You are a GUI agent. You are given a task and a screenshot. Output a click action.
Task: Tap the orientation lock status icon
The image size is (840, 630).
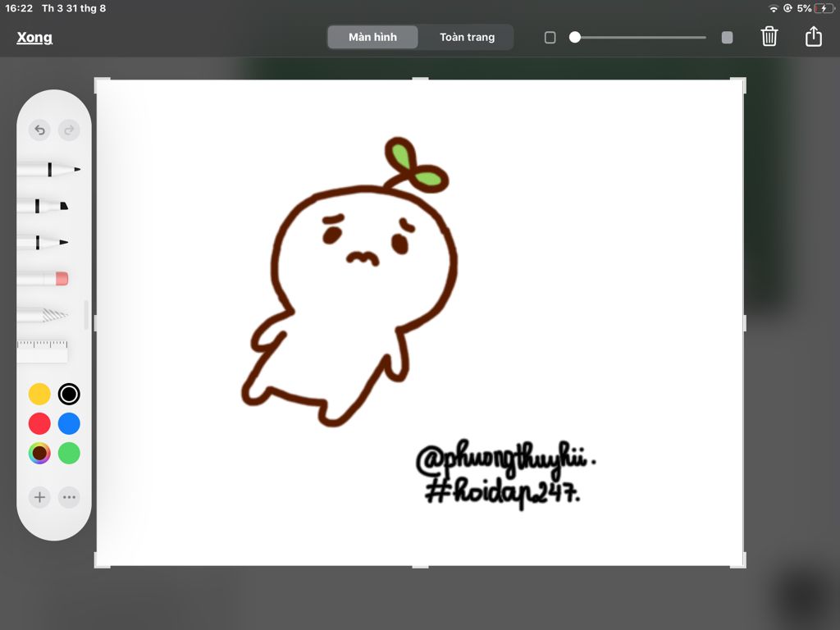[x=787, y=8]
